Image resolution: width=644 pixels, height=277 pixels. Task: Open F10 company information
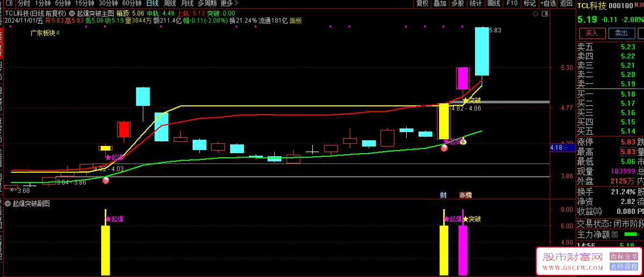pyautogui.click(x=512, y=3)
